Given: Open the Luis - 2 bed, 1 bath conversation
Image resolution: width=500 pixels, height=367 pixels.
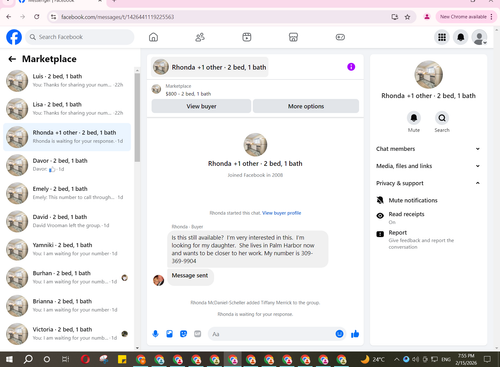Looking at the screenshot, I should pos(67,81).
